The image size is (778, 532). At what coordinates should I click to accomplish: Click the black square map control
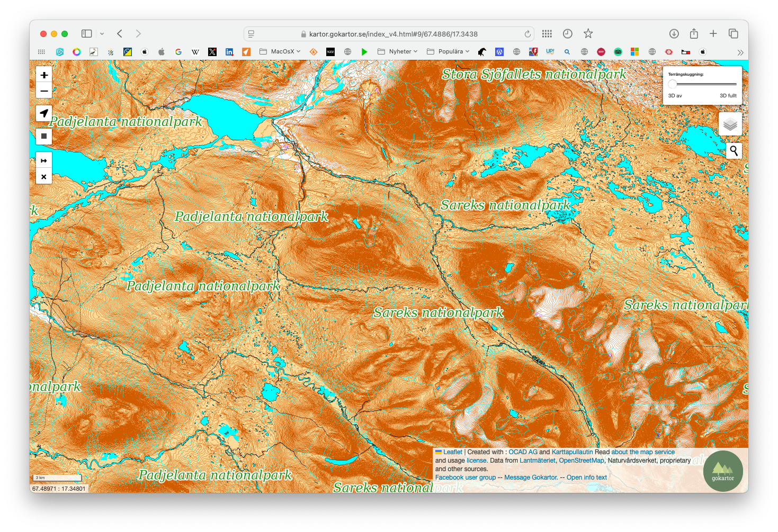click(44, 136)
